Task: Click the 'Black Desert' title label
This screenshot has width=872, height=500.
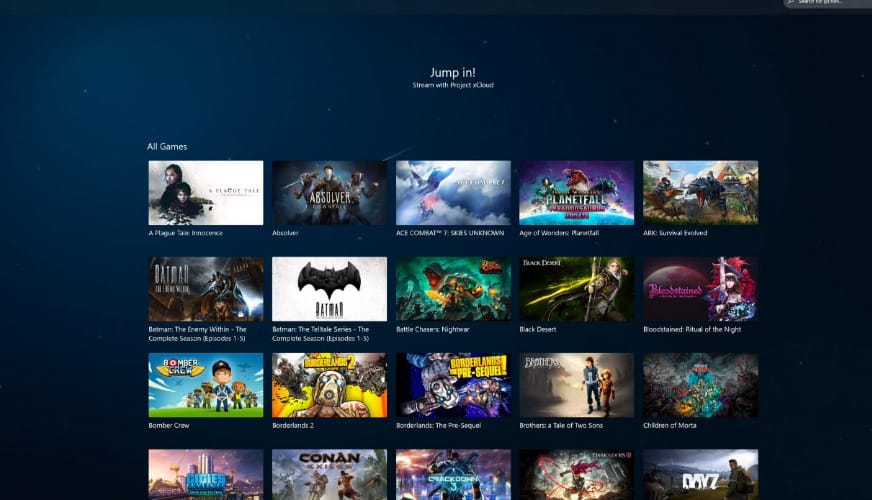Action: click(538, 329)
